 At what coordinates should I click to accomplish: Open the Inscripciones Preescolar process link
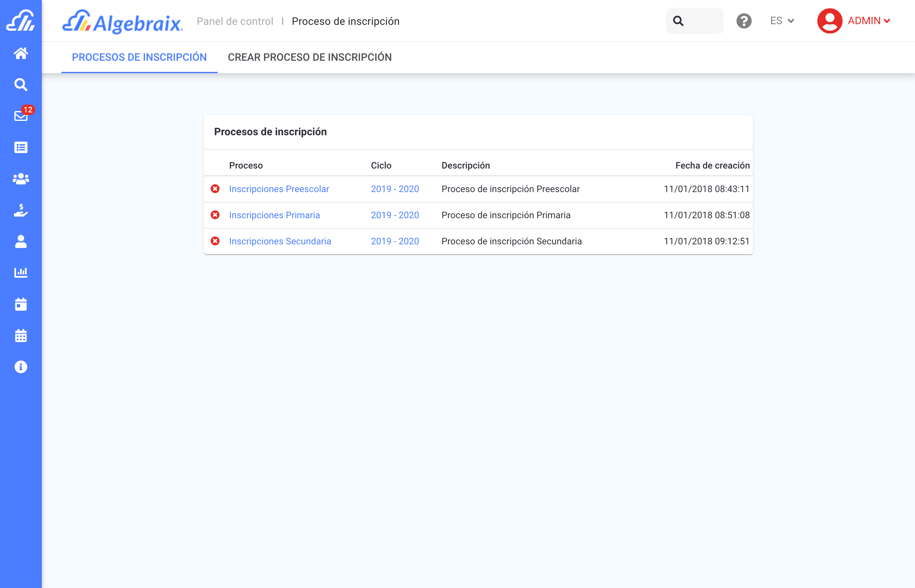coord(279,188)
